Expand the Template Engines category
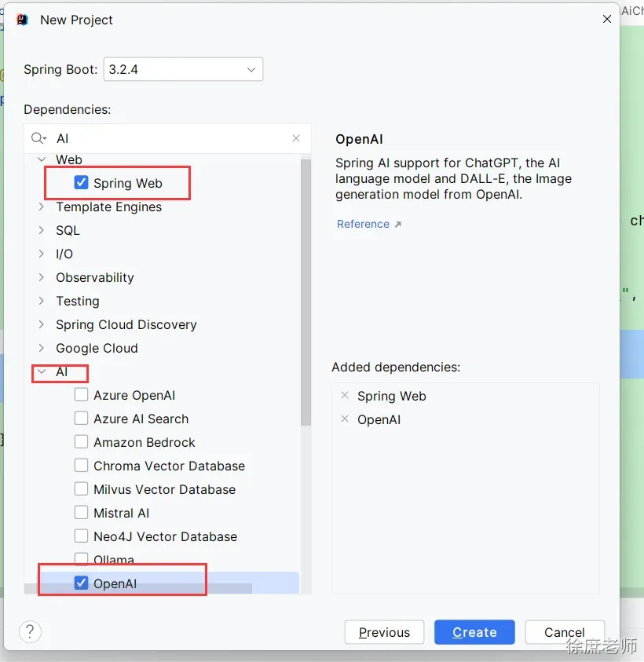The width and height of the screenshot is (644, 662). [42, 207]
